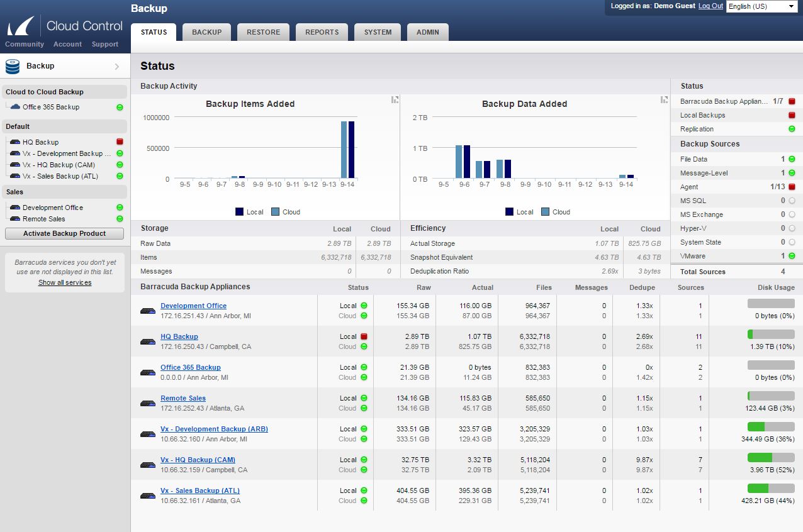Click the Status column header in appliances table
Viewport: 803px width, 532px height.
[x=358, y=287]
